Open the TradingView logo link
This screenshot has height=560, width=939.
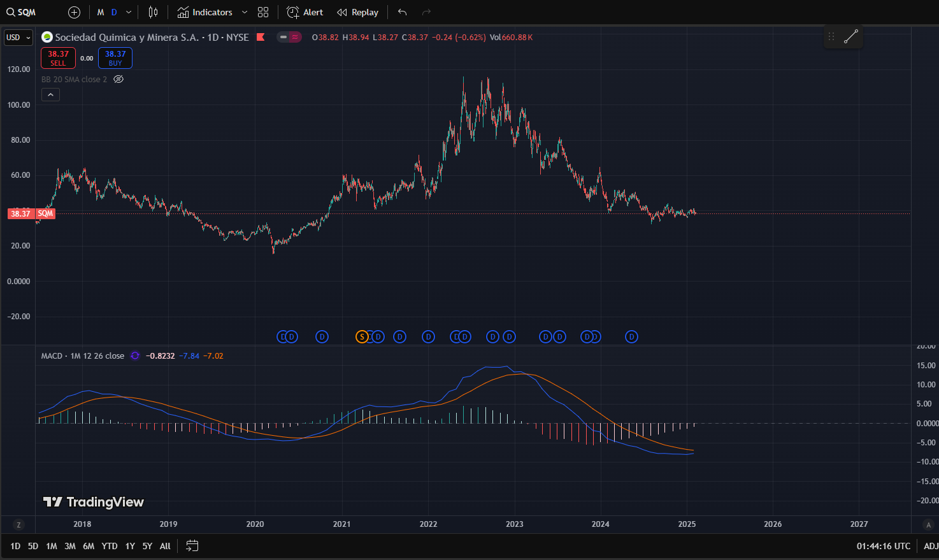[94, 502]
